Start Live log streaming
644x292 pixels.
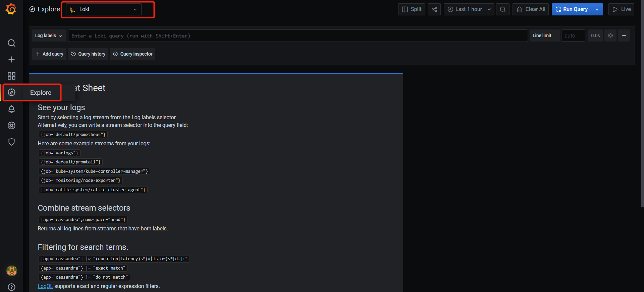pos(621,9)
